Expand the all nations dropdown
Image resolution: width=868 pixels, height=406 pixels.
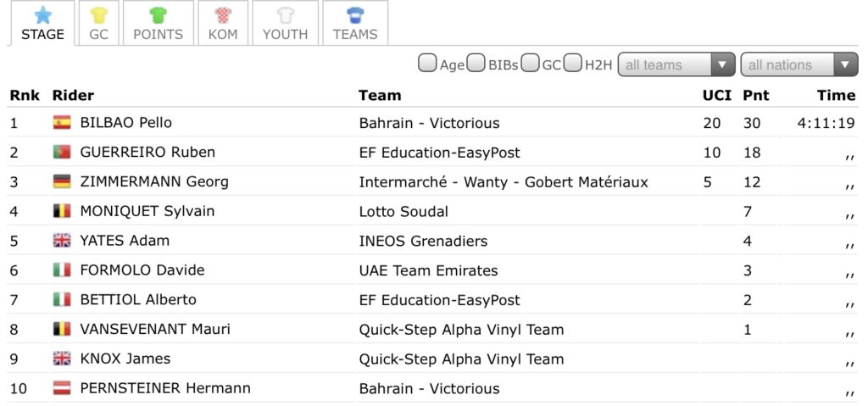tap(798, 65)
